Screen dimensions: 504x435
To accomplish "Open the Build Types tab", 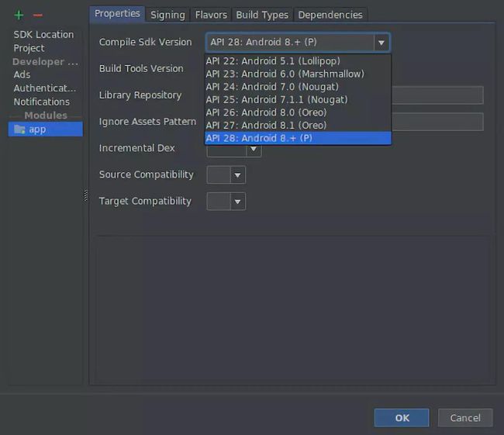I will tap(262, 15).
